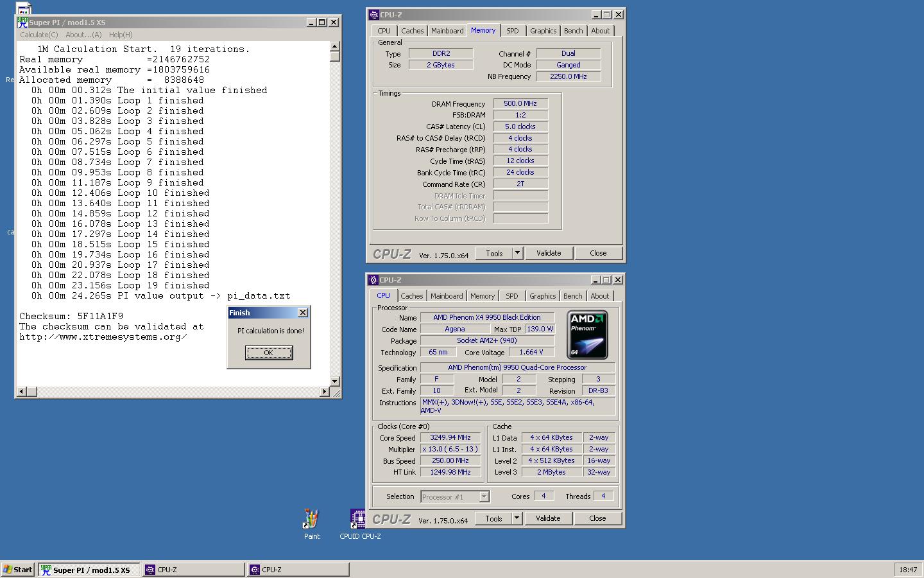Click the PI value output pi_data.txt line
The image size is (924, 578).
pyautogui.click(x=161, y=295)
